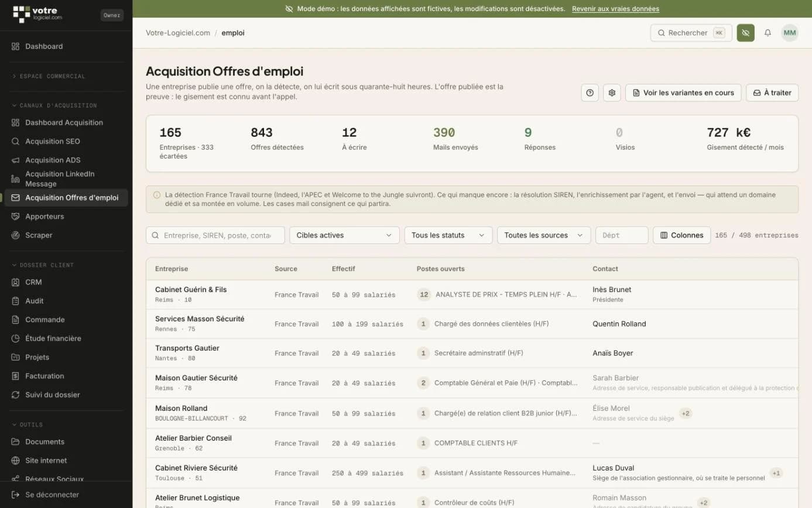The width and height of the screenshot is (812, 508).
Task: Click Voir les variantes en cours button
Action: point(683,92)
